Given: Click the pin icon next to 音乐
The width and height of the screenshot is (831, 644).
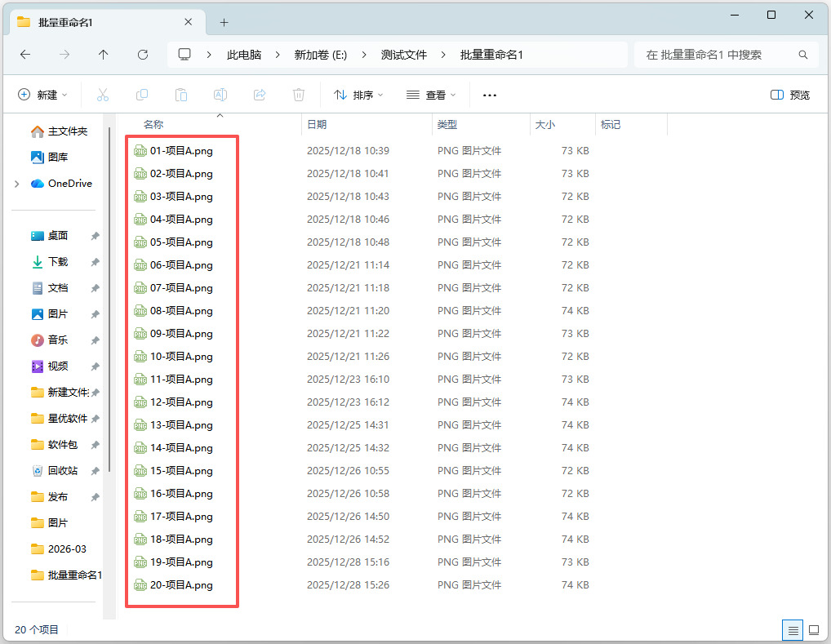Looking at the screenshot, I should tap(95, 340).
